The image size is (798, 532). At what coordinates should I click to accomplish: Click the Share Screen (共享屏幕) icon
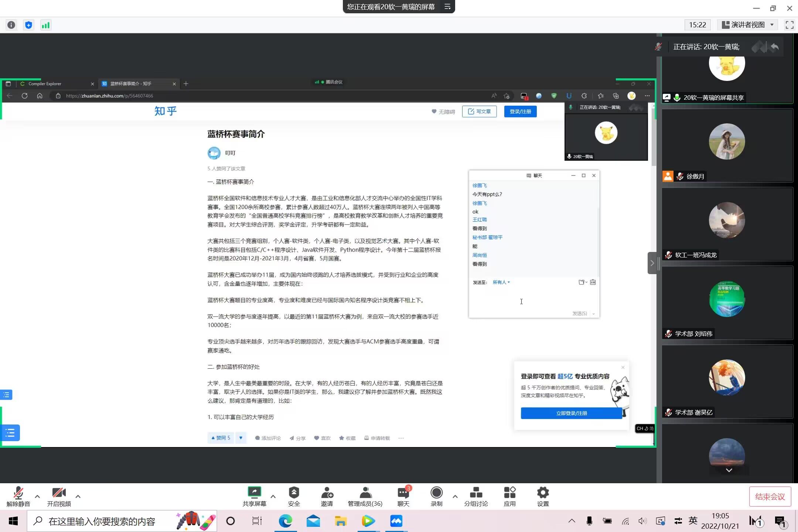coord(254,493)
